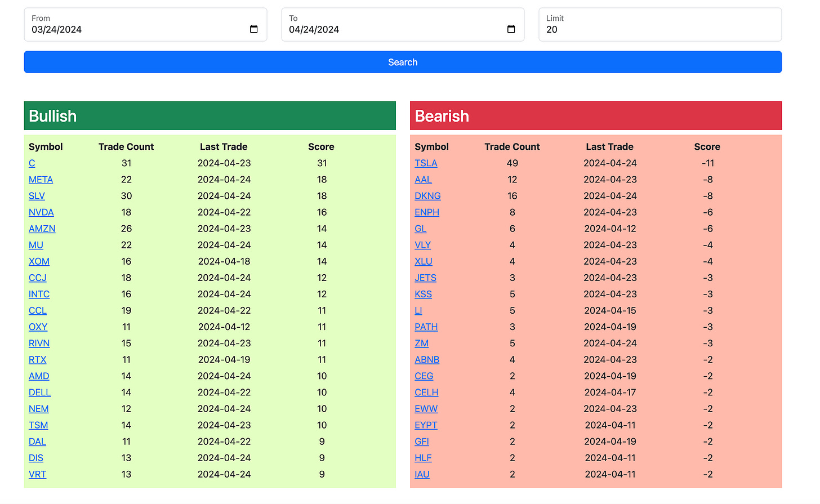Click Trade Count header in Bullish table

[x=126, y=146]
